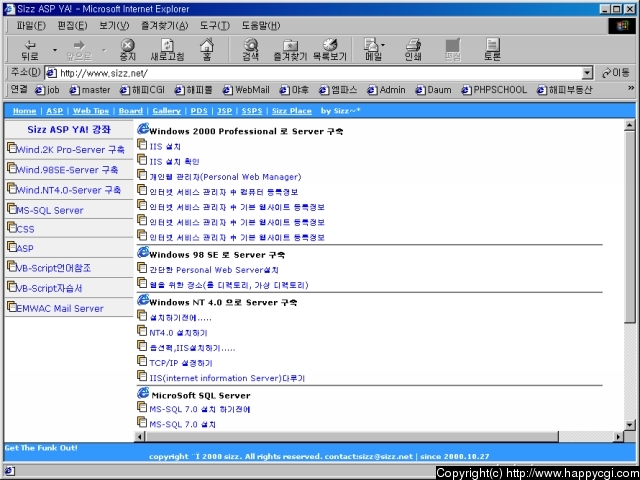Select Wind.2K Pro-Server 구축 in sidebar

tap(70, 150)
